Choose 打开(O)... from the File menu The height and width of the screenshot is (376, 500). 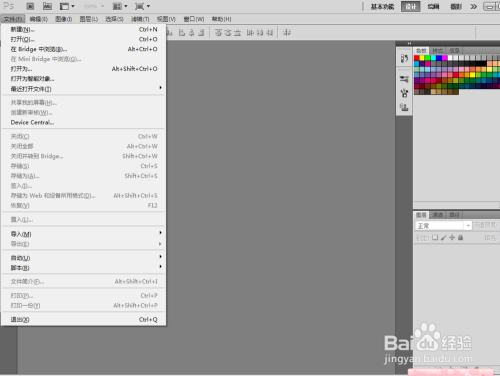point(83,39)
